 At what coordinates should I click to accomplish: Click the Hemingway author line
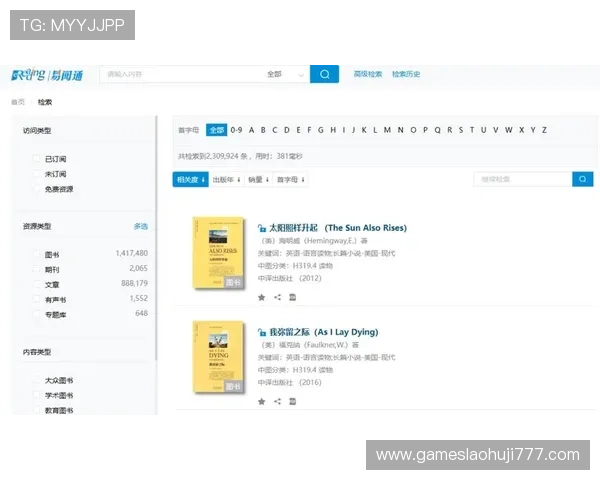click(314, 240)
